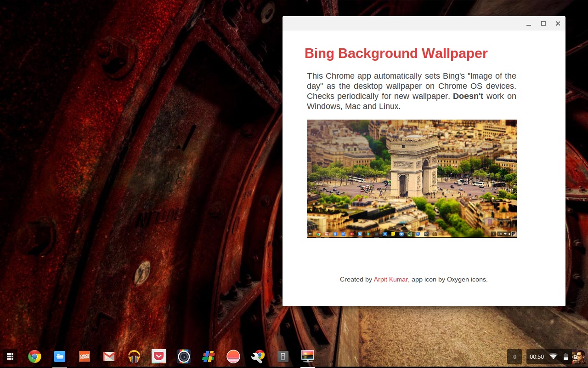Viewport: 588px width, 368px height.
Task: Click the bold word "Doesn't"
Action: tap(468, 96)
